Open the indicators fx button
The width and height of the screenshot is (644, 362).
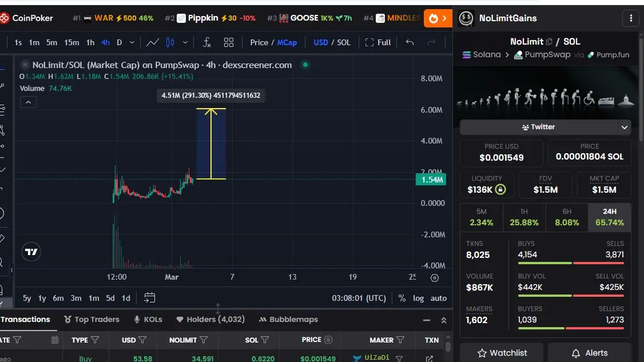click(x=207, y=42)
